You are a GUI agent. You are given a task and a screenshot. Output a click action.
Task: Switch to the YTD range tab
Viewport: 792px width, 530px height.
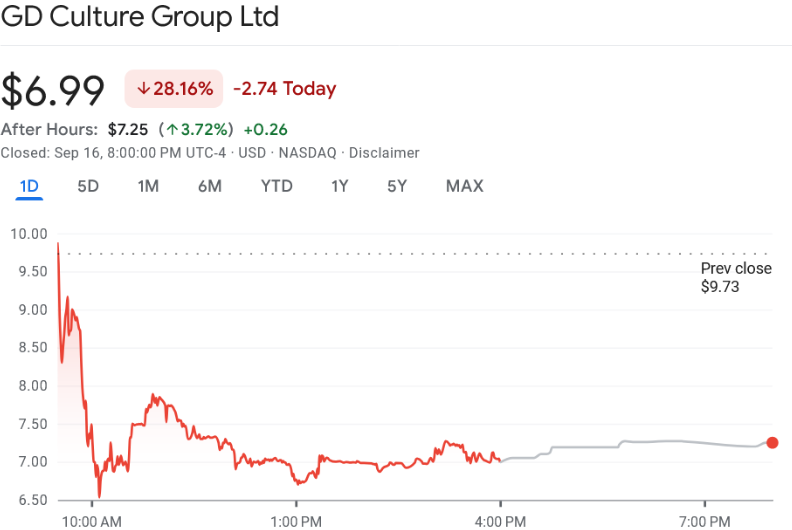[x=276, y=186]
